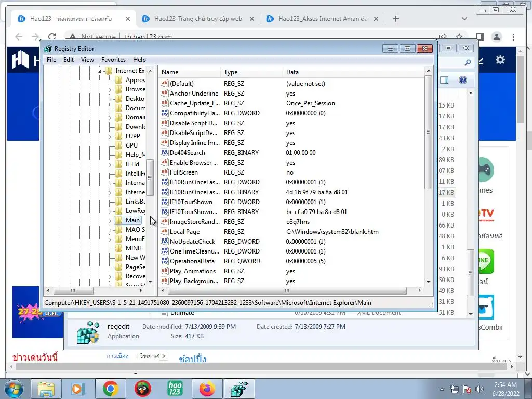The image size is (532, 399).
Task: Click the Windows Start button
Action: [x=13, y=389]
